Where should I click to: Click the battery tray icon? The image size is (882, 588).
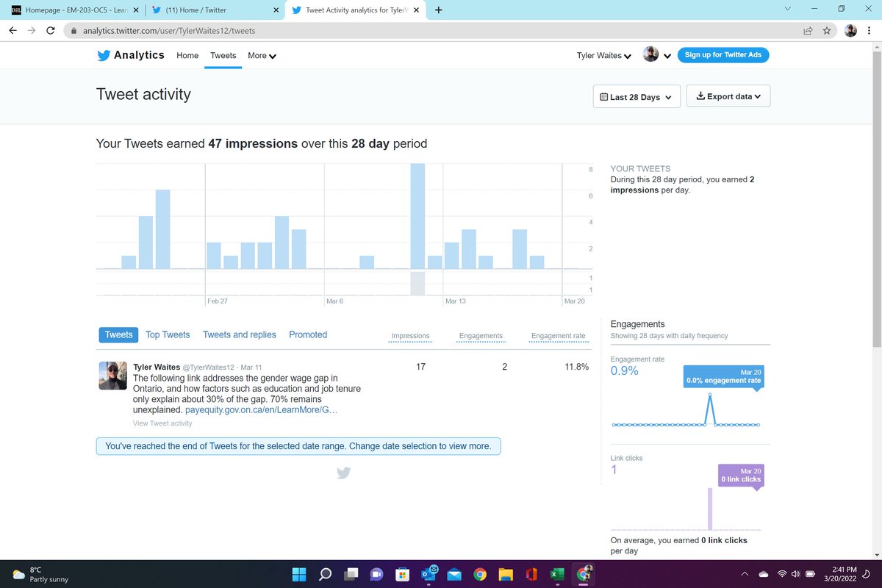(811, 574)
